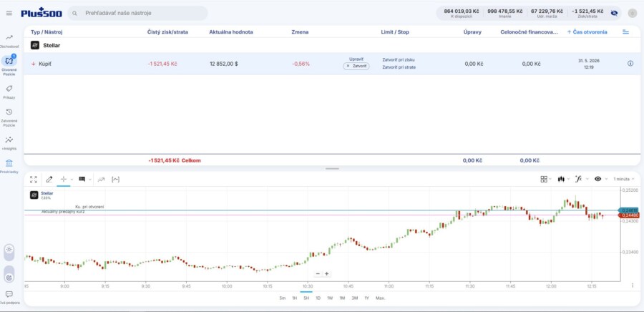Open the +Insights section
The width and height of the screenshot is (644, 312).
point(9,143)
